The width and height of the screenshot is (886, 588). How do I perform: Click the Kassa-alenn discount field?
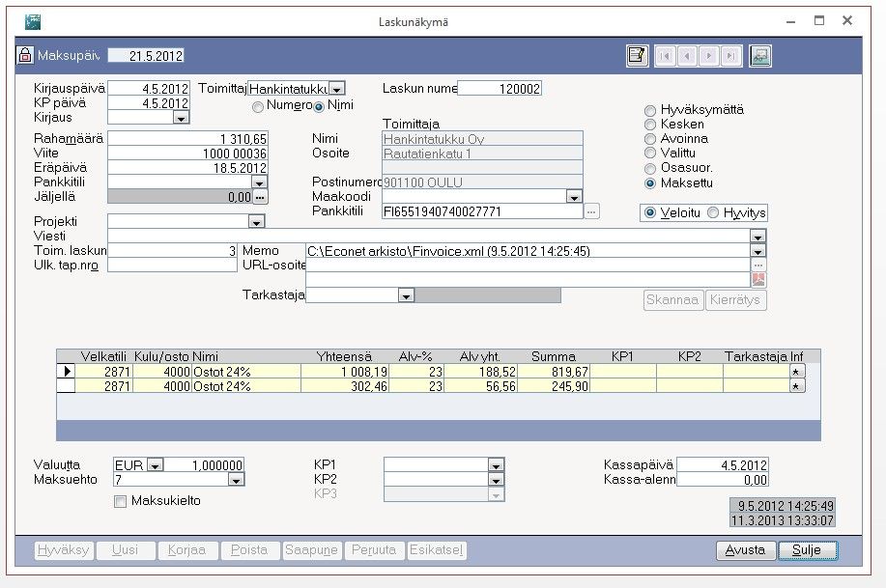pyautogui.click(x=722, y=480)
